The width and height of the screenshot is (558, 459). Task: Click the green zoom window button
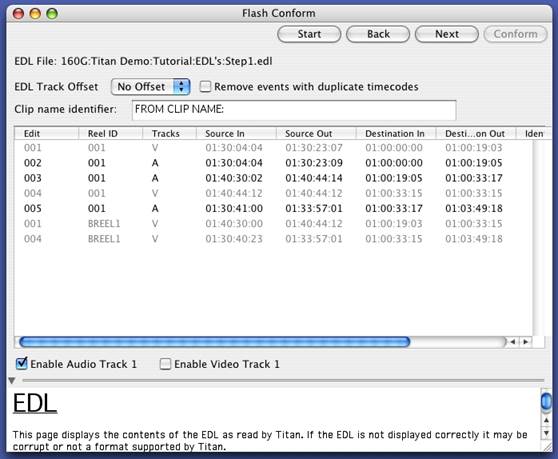tap(52, 14)
